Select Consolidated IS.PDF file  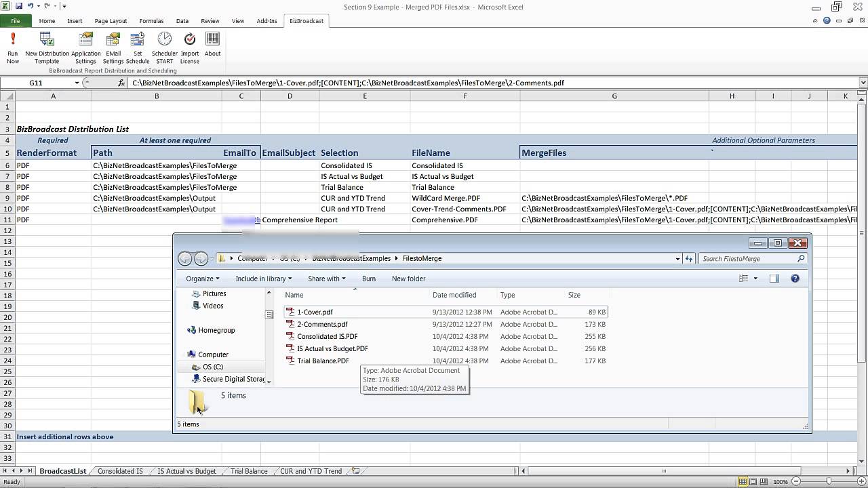(327, 336)
